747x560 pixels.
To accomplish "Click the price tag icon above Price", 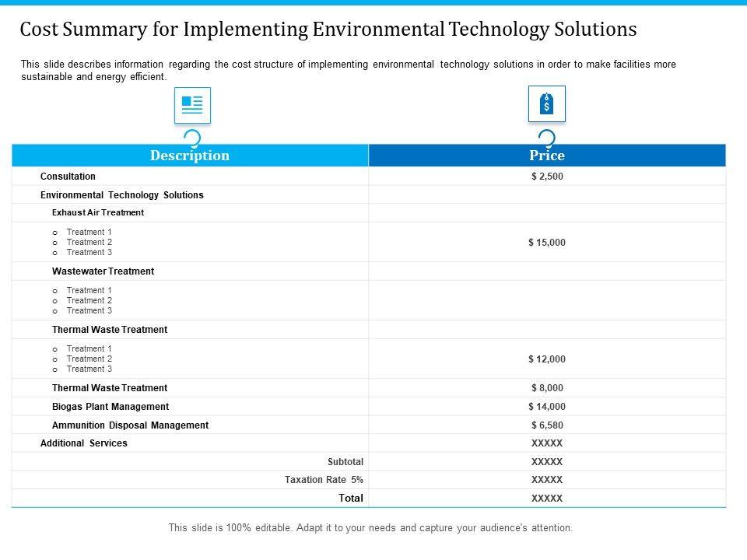I will (x=546, y=103).
